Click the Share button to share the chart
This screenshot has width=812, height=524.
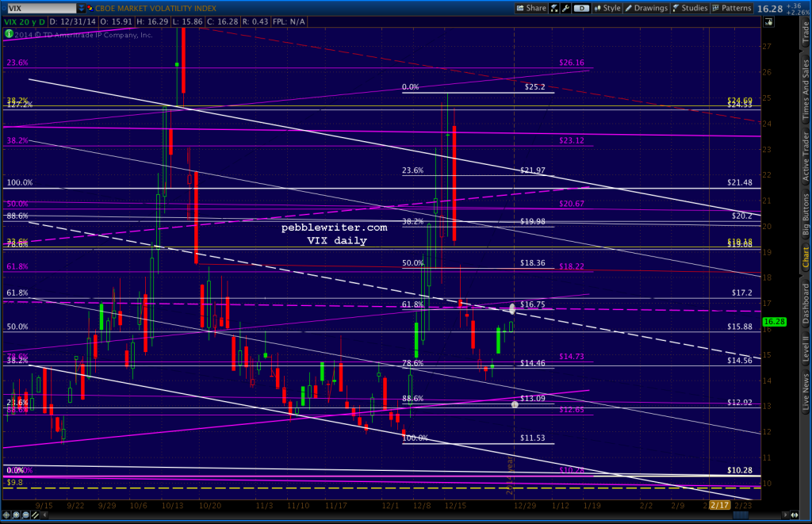point(534,8)
